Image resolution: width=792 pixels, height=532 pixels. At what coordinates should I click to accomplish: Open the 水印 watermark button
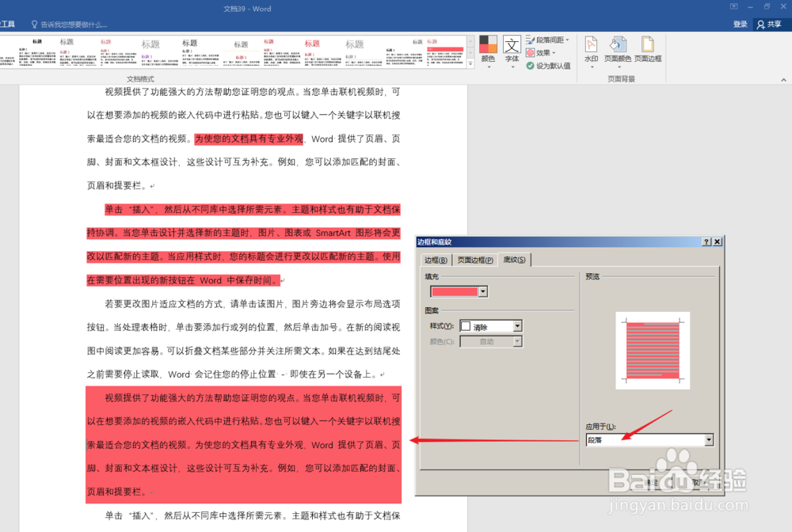tap(592, 51)
